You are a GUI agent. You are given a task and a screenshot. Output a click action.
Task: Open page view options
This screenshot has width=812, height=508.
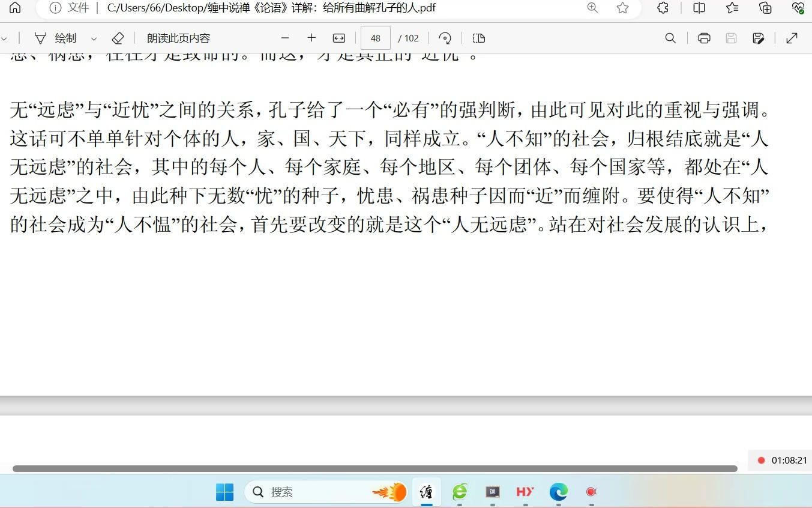coord(478,38)
